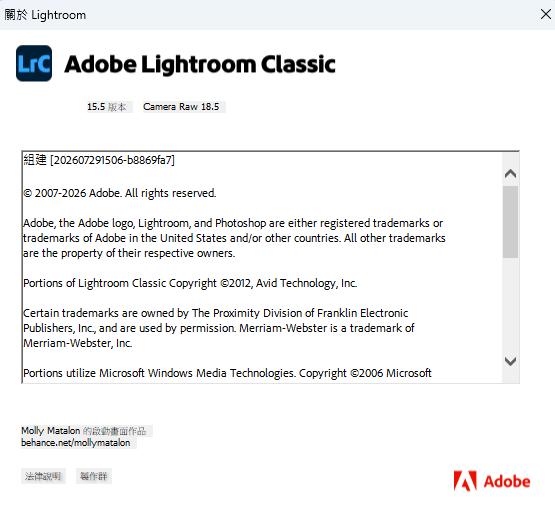
Task: Click the Merriam-Webster trademark paragraph
Action: coord(219,328)
